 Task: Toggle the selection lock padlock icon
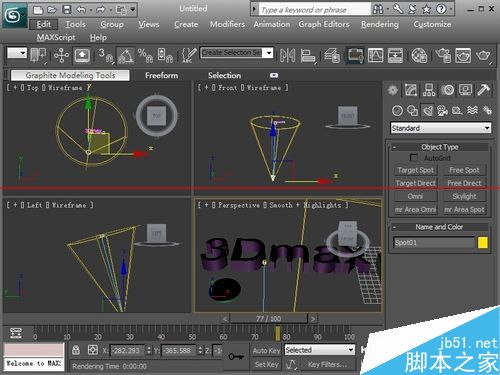[76, 350]
